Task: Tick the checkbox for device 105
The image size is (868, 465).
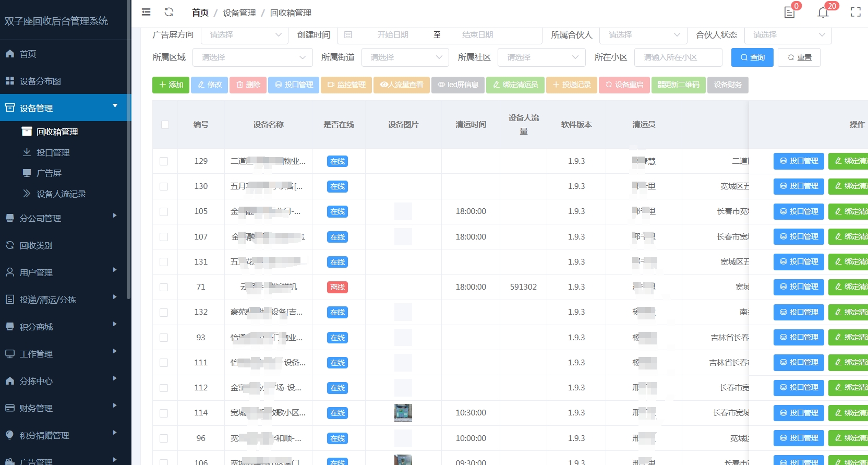Action: click(164, 212)
